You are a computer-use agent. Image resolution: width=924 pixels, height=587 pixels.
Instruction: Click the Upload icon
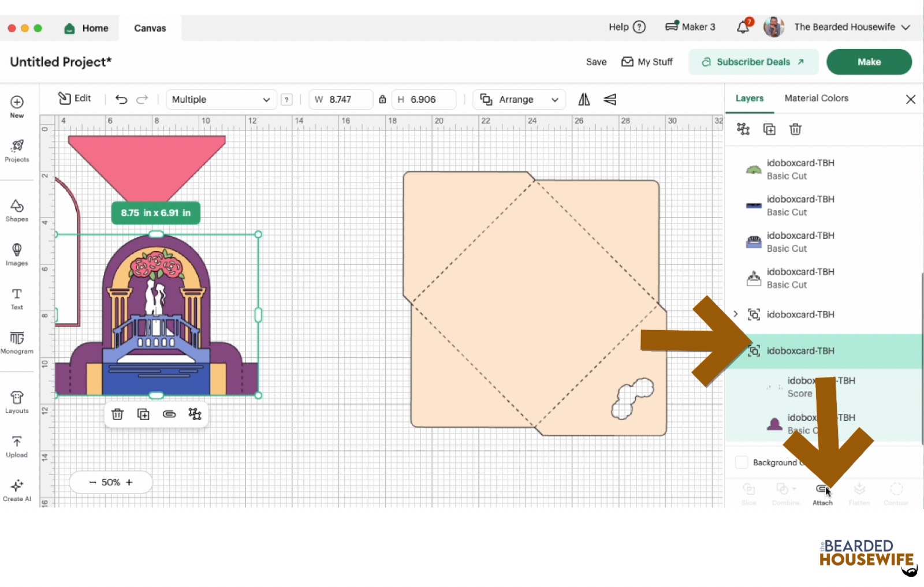[17, 446]
